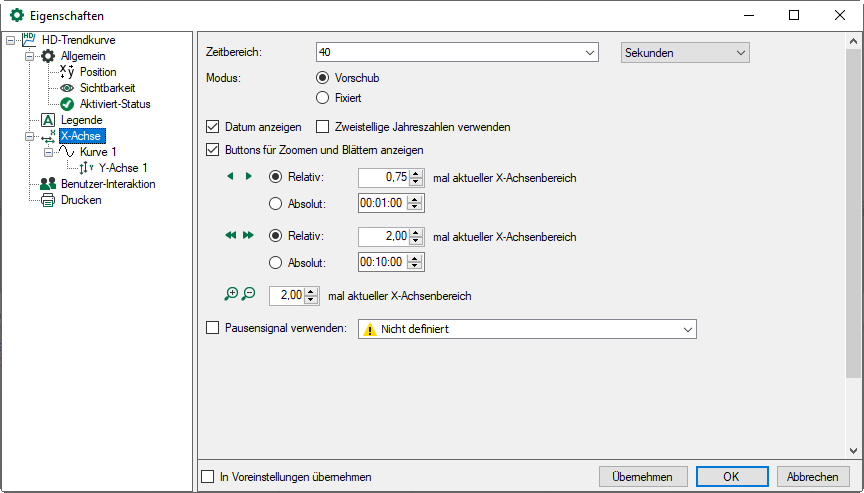The image size is (864, 493).
Task: Select the Fixiert mode radio button
Action: point(322,98)
